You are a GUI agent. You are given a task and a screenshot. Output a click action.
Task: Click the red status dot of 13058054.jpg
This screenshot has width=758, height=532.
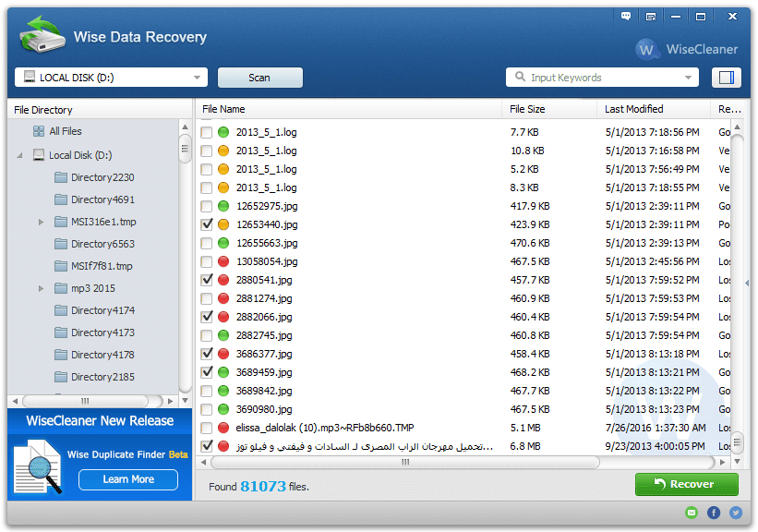click(223, 261)
